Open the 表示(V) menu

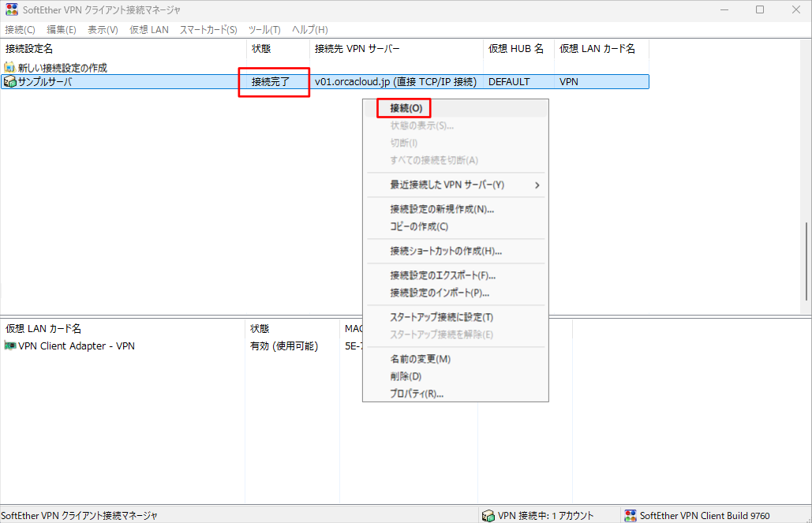coord(103,30)
